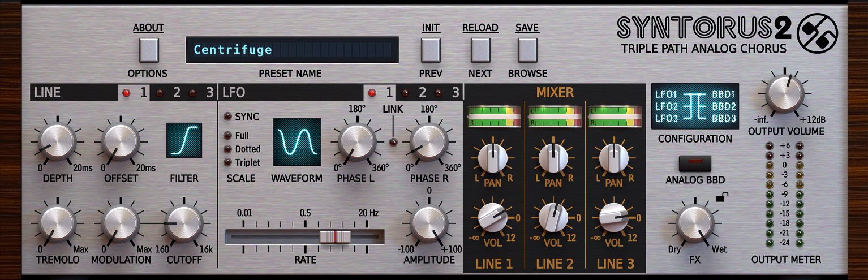868x280 pixels.
Task: Select LINE tab 2
Action: (x=170, y=92)
